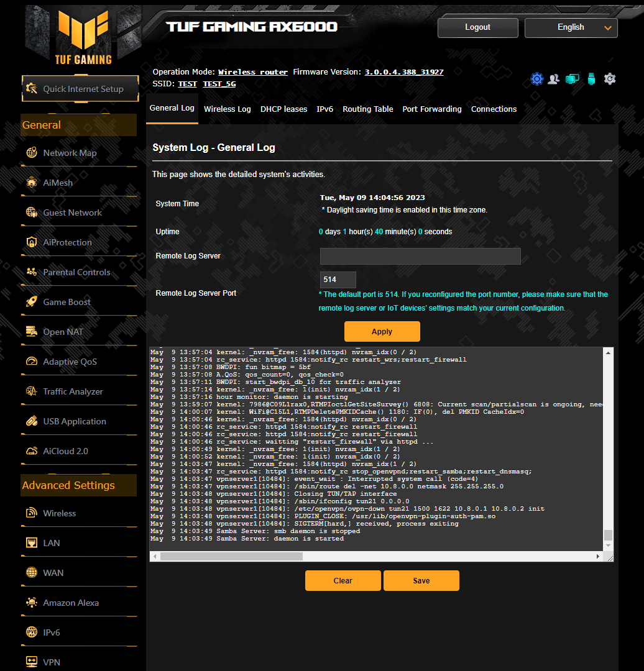Open the English language dropdown
644x671 pixels.
571,27
